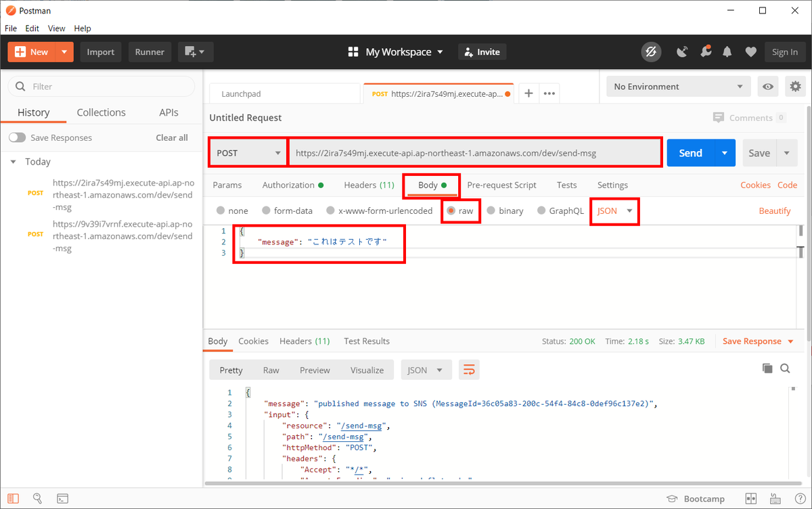Click Clear all in history
Image resolution: width=812 pixels, height=509 pixels.
172,137
